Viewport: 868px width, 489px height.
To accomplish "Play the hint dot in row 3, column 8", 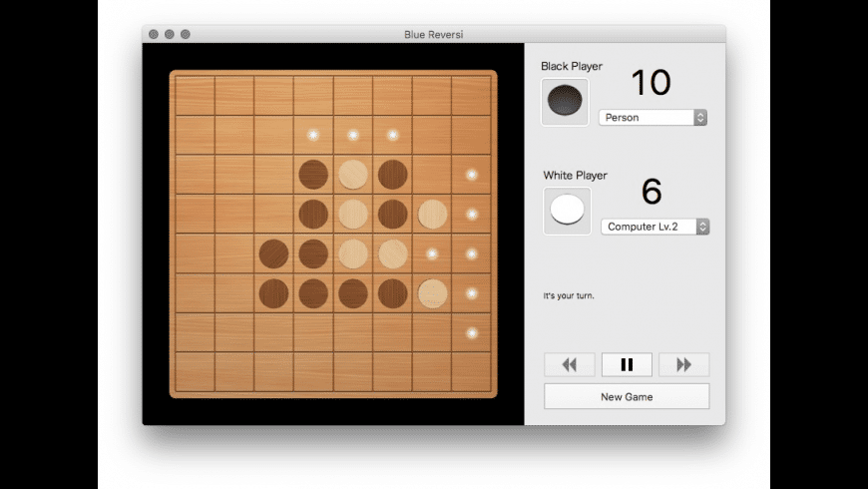I will 472,175.
